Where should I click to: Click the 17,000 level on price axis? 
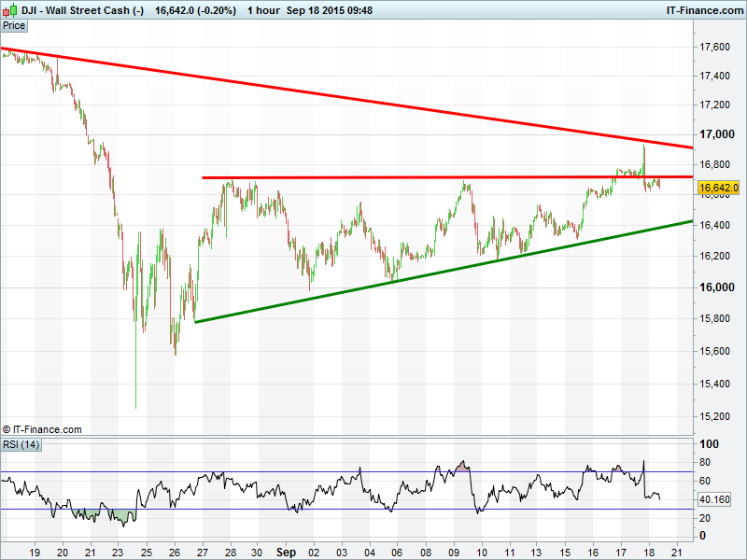pyautogui.click(x=717, y=135)
